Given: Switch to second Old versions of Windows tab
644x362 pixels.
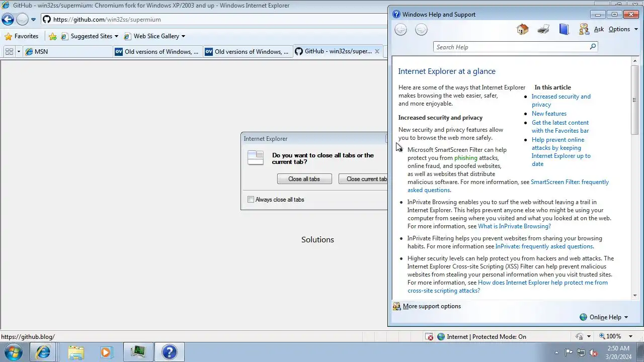Looking at the screenshot, I should click(x=248, y=51).
